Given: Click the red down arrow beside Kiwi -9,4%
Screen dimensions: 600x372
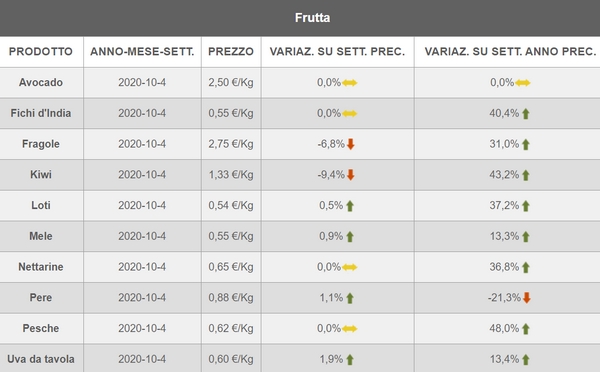Looking at the screenshot, I should pyautogui.click(x=351, y=175).
